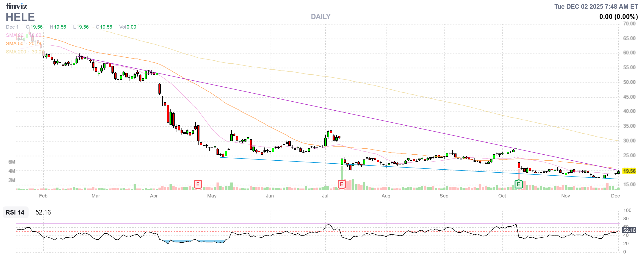
Task: Click the green E earnings marker in October
Action: click(518, 185)
